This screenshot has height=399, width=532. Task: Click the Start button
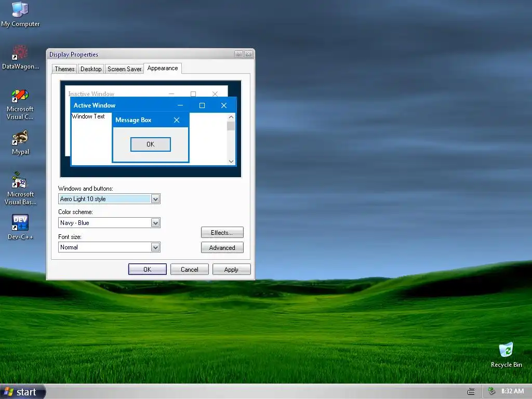coord(22,392)
